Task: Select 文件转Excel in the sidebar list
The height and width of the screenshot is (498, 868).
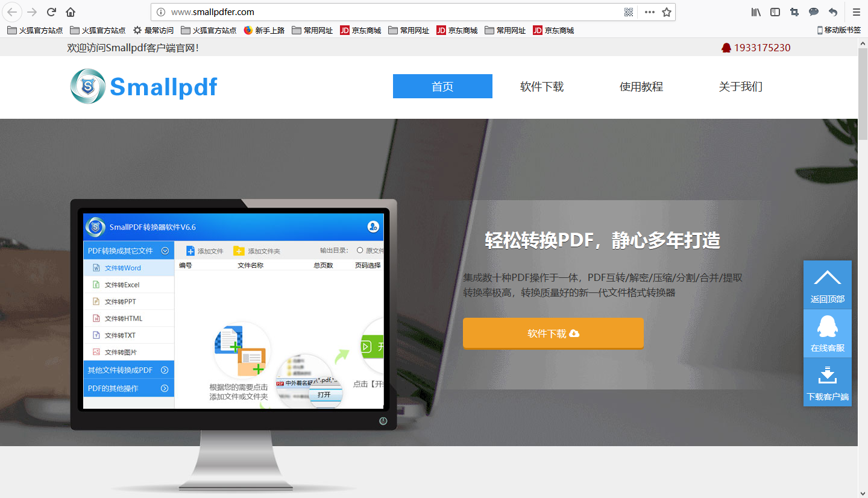Action: point(128,285)
